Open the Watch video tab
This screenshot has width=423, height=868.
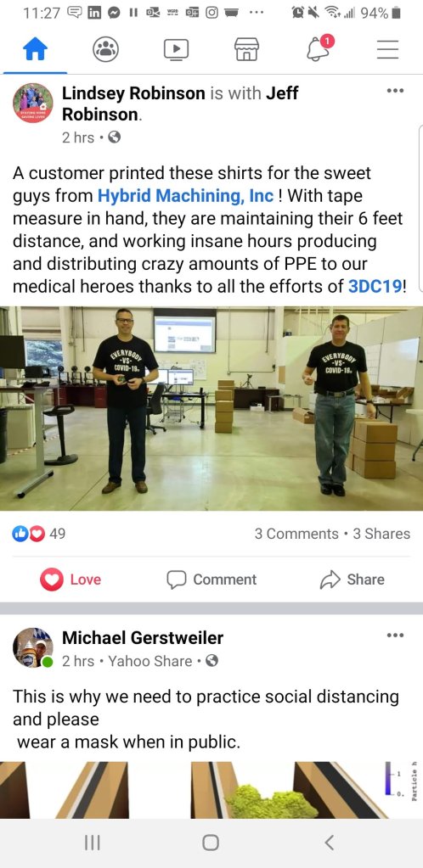pyautogui.click(x=177, y=50)
